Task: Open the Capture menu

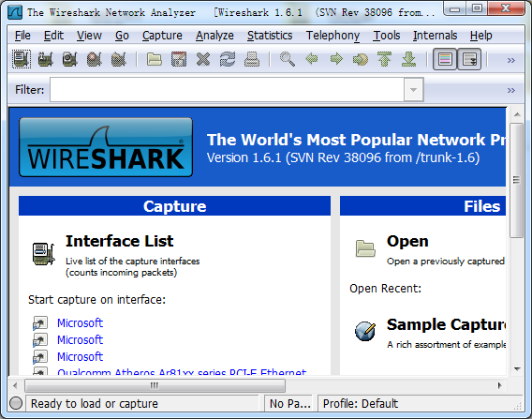Action: [162, 36]
